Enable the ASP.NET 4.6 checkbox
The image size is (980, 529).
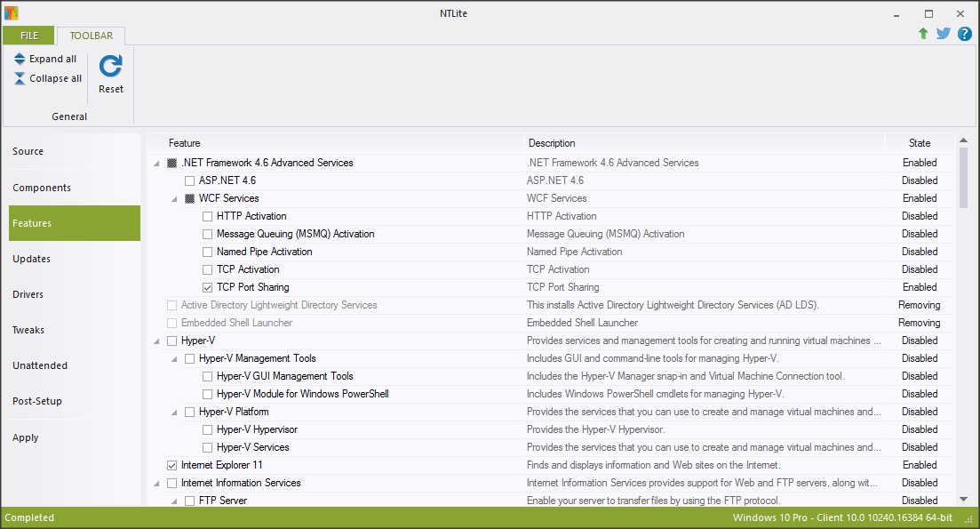(189, 180)
